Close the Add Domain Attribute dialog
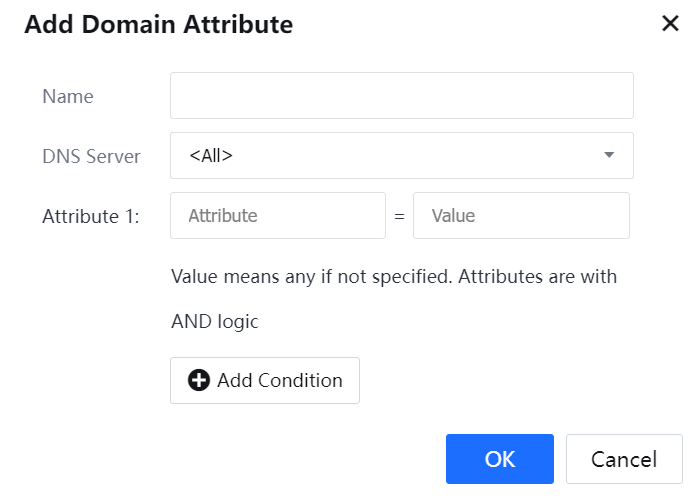This screenshot has width=700, height=496. (x=670, y=24)
